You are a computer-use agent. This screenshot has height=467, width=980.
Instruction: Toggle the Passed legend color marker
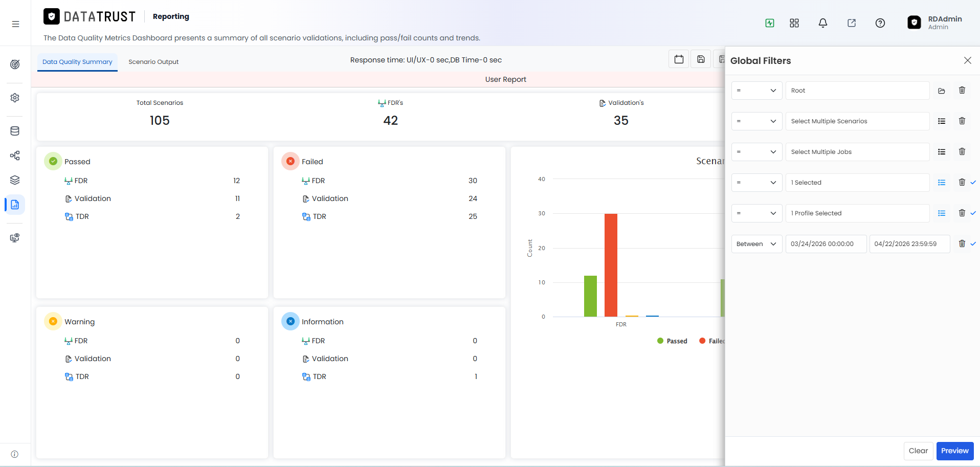click(x=660, y=341)
